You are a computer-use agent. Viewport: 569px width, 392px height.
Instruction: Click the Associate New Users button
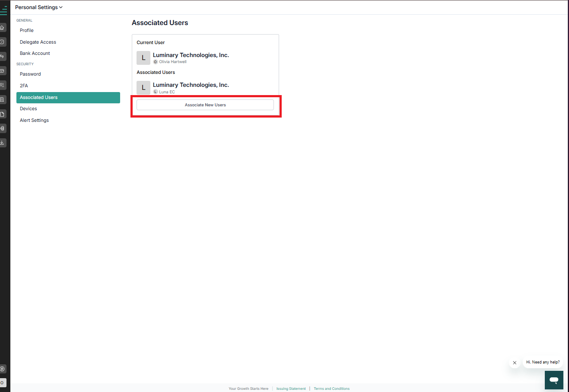pyautogui.click(x=205, y=105)
